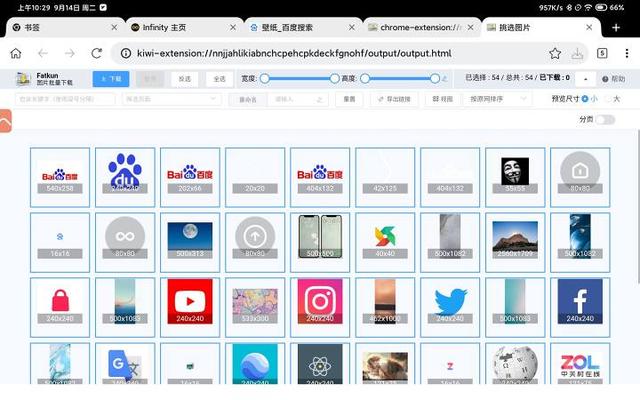Focus the rename text input next to 重命名
Screen dimensions: 640x400
[x=298, y=100]
